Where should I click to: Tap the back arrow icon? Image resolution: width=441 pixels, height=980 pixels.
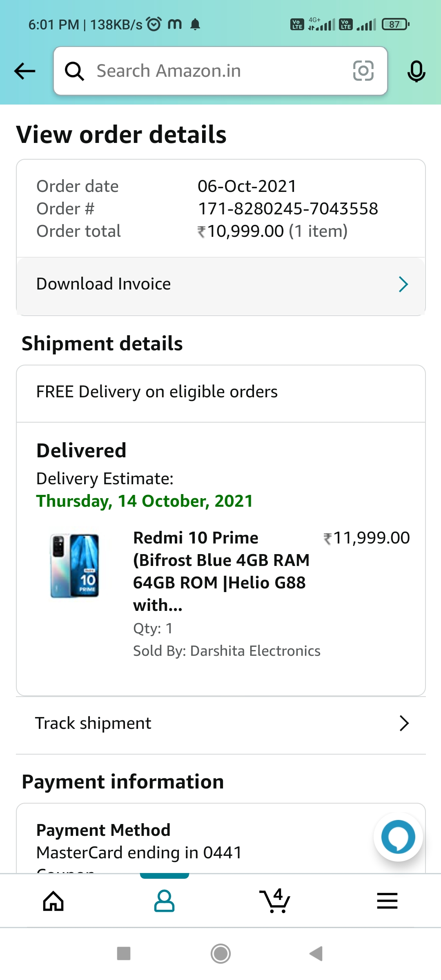pos(25,71)
